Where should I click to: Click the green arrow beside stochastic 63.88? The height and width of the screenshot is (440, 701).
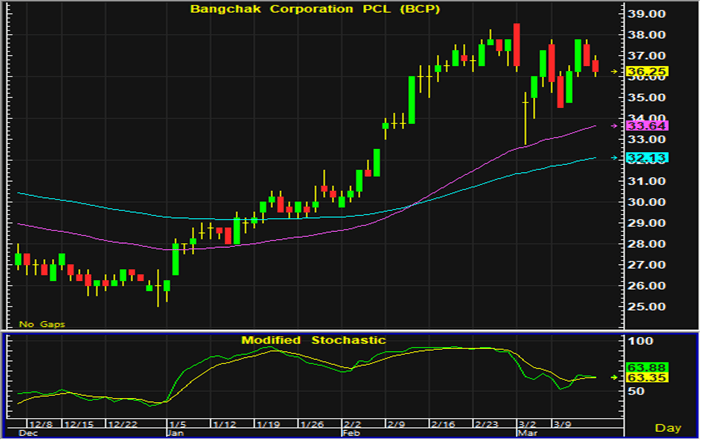tap(613, 376)
